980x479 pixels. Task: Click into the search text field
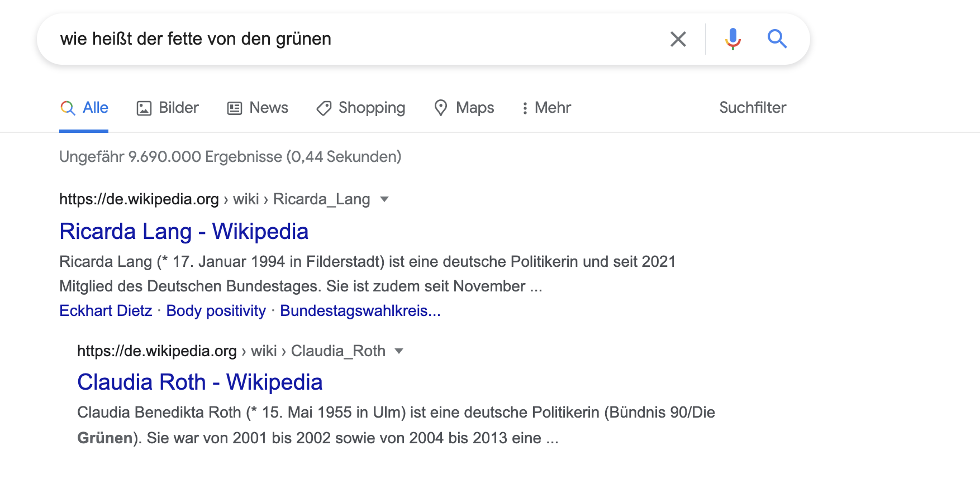click(x=358, y=39)
